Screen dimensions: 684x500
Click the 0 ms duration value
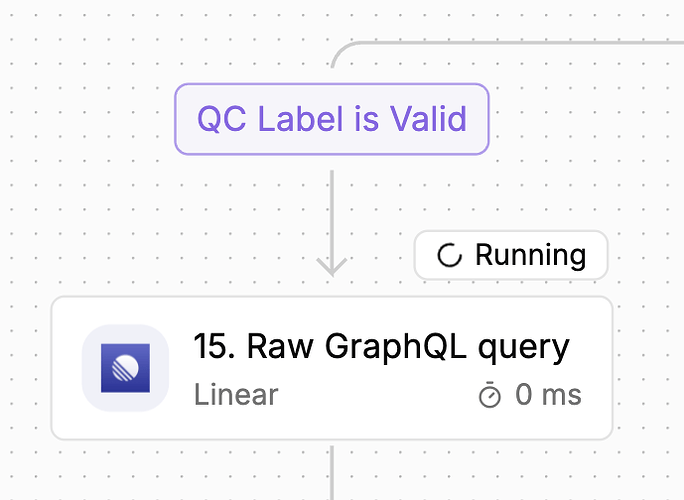pyautogui.click(x=548, y=395)
